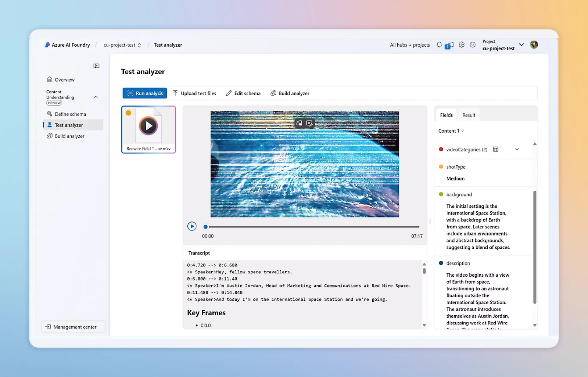The height and width of the screenshot is (377, 588).
Task: Click the user profile avatar
Action: [x=534, y=45]
